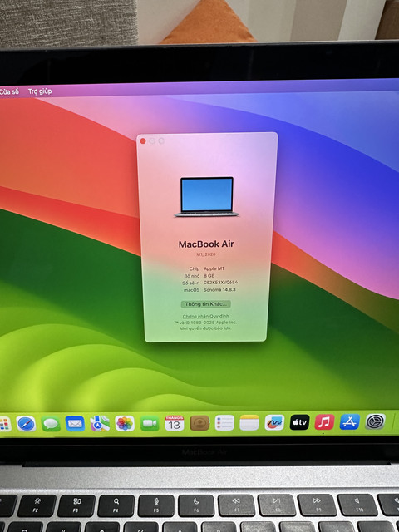Launch the Music app icon
This screenshot has width=399, height=532.
[325, 422]
